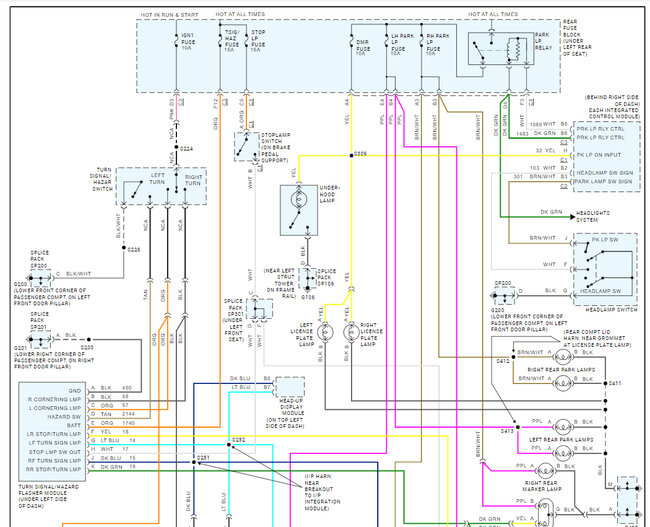Click the S251 splice dot
The width and height of the screenshot is (650, 527).
coord(194,462)
